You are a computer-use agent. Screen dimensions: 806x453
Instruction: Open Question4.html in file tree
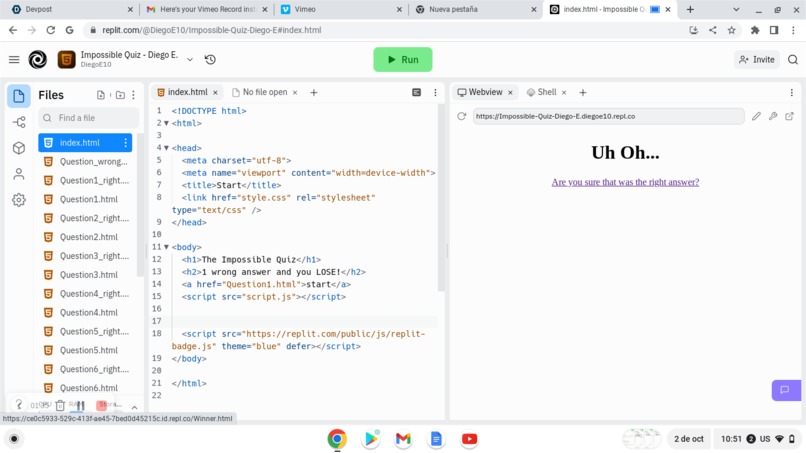pos(85,313)
